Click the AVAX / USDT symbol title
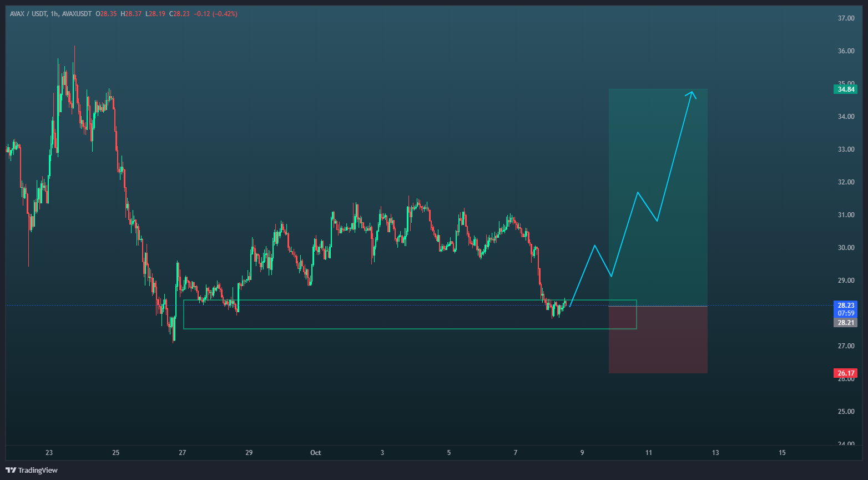868x480 pixels. [x=28, y=14]
